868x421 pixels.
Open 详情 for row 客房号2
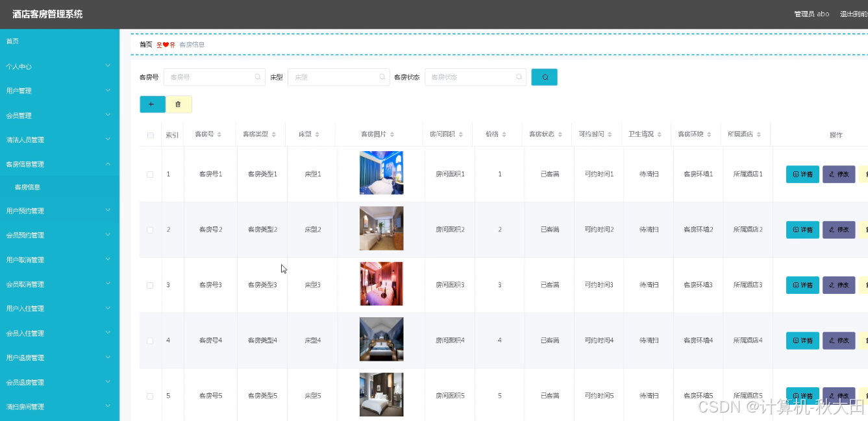(802, 230)
